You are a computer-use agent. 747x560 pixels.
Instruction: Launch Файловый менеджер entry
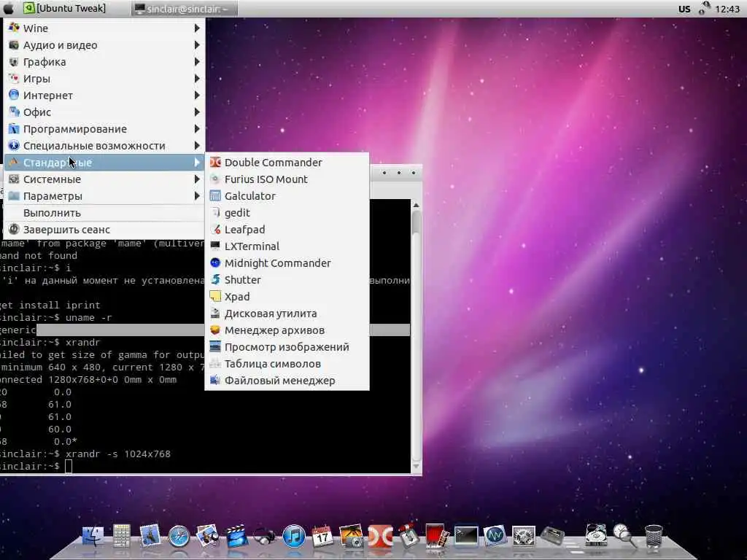coord(287,381)
